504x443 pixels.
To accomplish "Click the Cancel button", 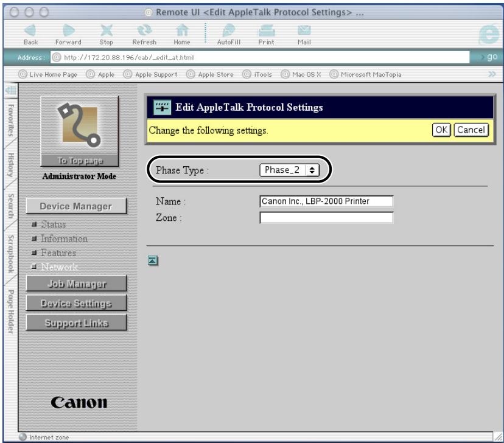I will [471, 130].
